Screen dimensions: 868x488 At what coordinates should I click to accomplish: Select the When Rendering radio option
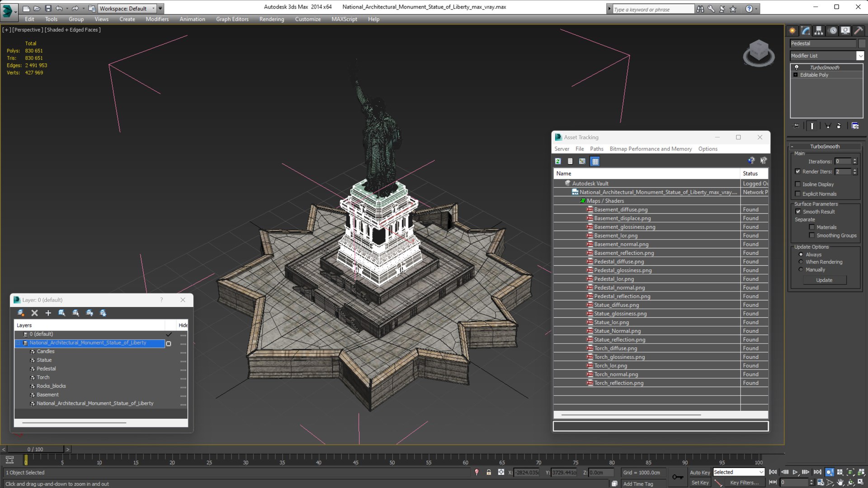[x=801, y=262]
